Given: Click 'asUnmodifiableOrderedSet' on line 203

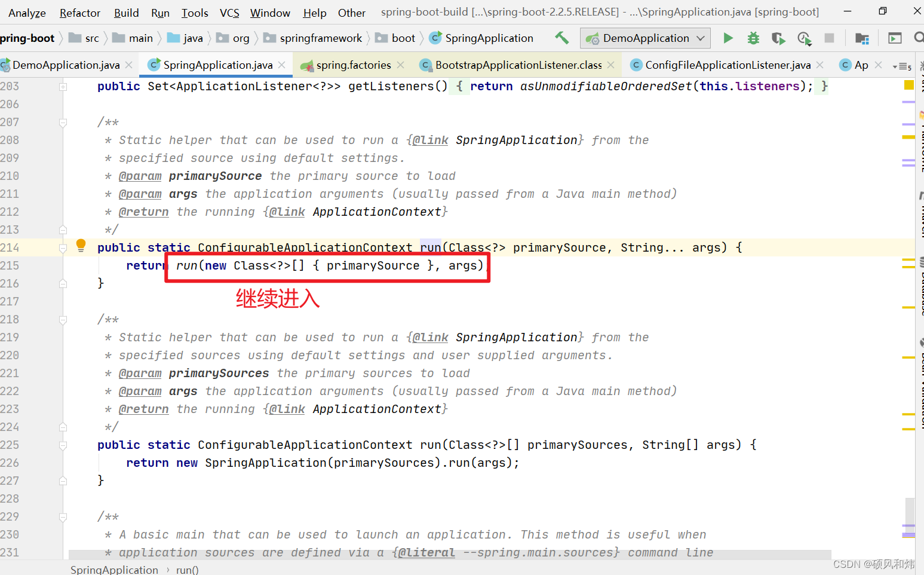Looking at the screenshot, I should coord(606,86).
